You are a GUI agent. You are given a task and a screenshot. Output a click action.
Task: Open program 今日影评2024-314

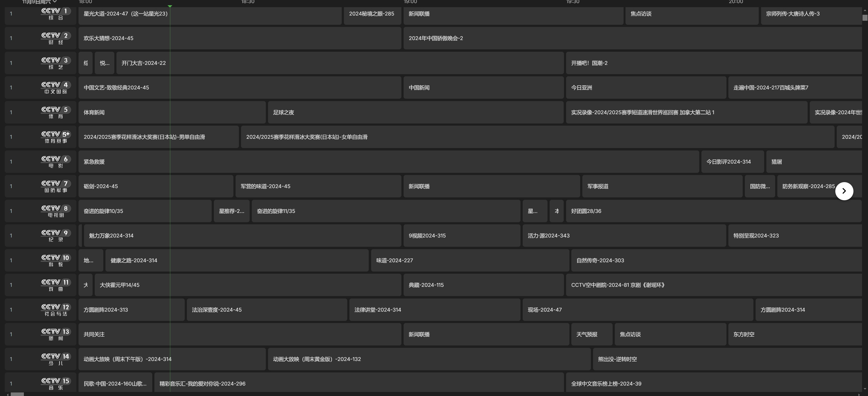tap(732, 162)
